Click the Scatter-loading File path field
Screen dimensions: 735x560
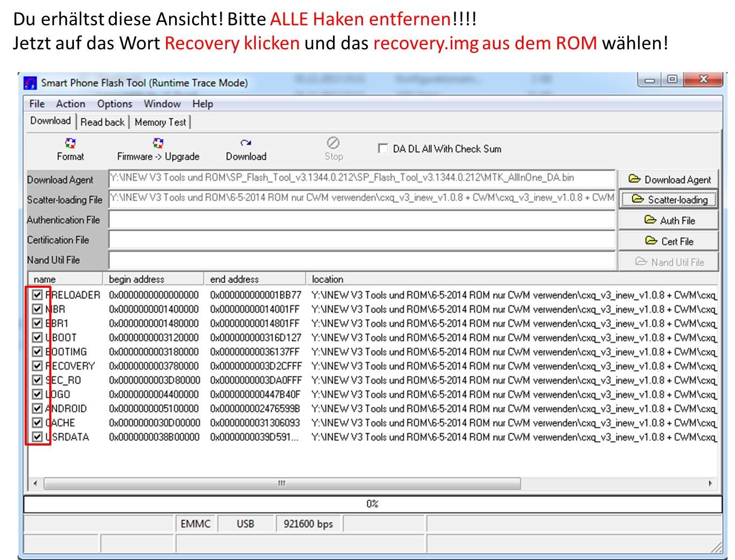coord(362,198)
